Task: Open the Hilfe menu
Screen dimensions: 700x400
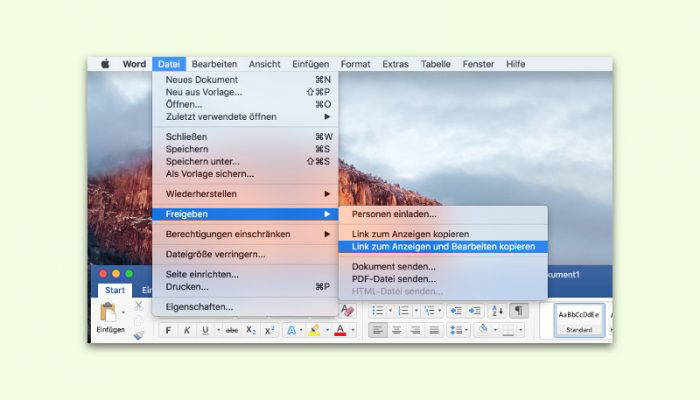Action: pyautogui.click(x=516, y=64)
